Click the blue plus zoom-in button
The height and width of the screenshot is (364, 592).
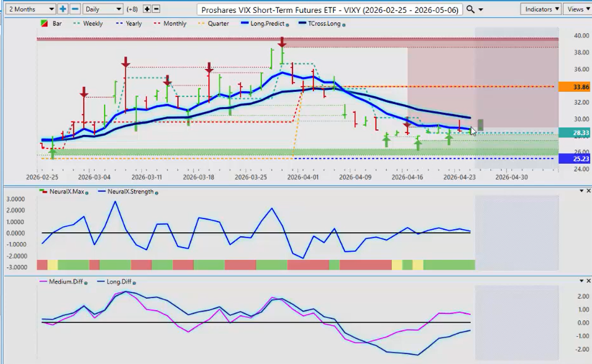point(63,9)
